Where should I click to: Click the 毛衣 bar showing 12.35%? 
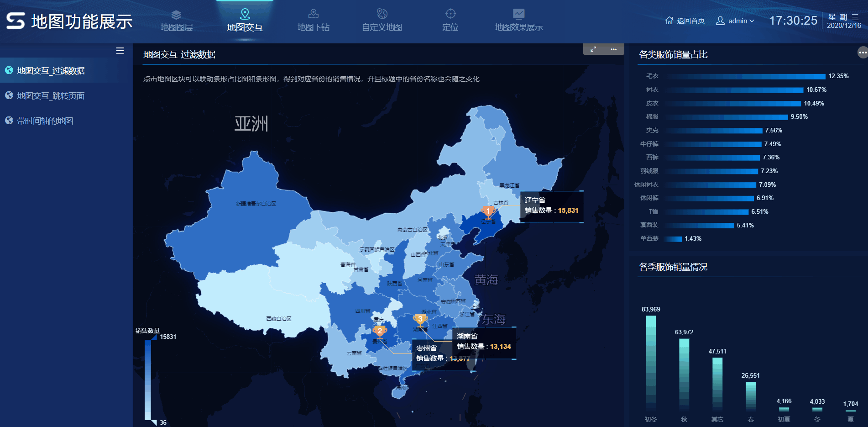coord(746,76)
